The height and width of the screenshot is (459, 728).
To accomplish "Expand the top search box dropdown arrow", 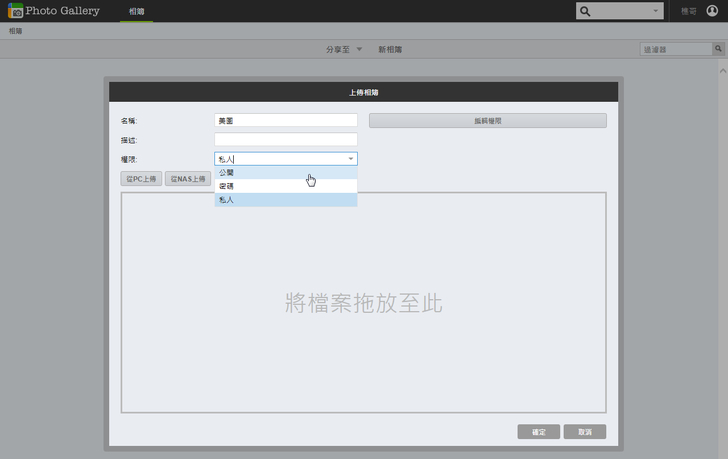I will (656, 11).
